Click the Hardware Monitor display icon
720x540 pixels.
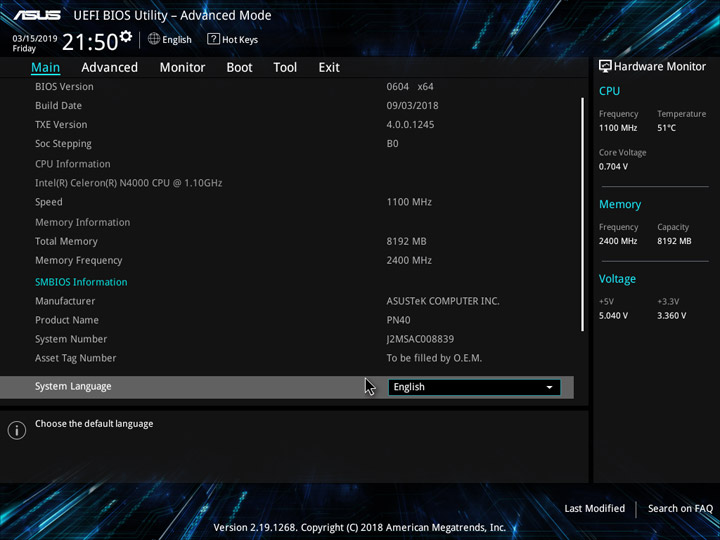click(x=605, y=66)
